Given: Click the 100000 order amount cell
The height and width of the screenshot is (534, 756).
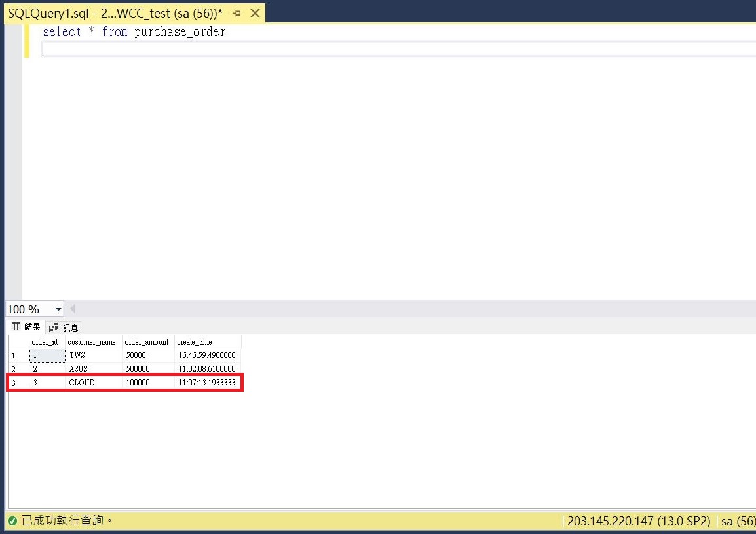Looking at the screenshot, I should 148,383.
